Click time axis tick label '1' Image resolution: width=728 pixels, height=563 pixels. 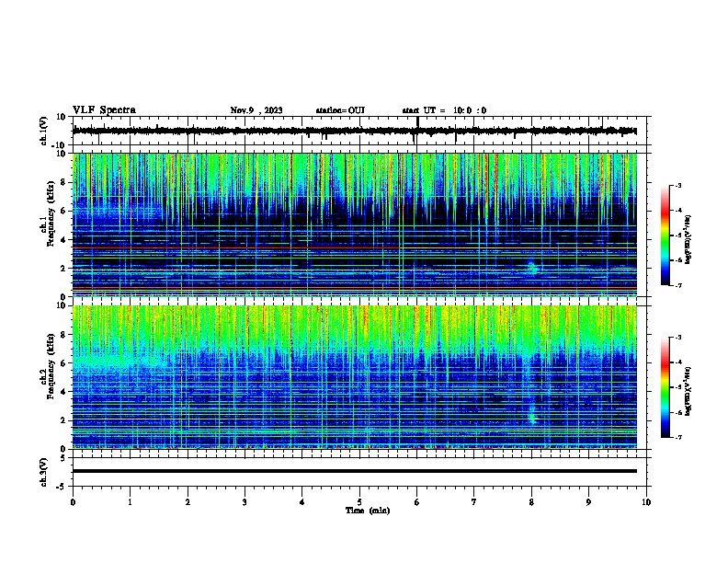(130, 502)
